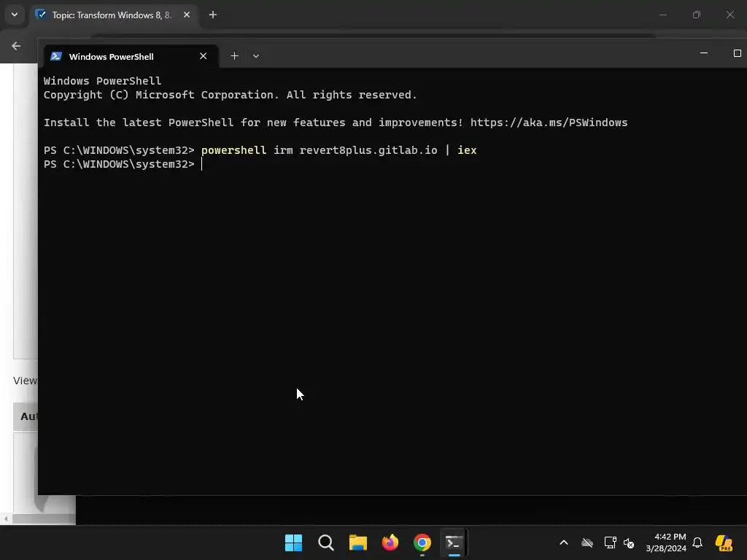Open Firefox from the taskbar
Viewport: 747px width, 560px height.
tap(390, 542)
